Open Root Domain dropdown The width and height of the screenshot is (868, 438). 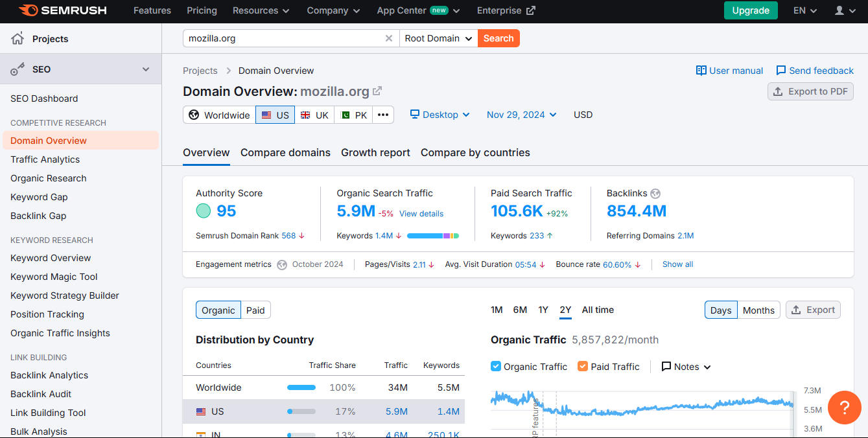pos(439,38)
